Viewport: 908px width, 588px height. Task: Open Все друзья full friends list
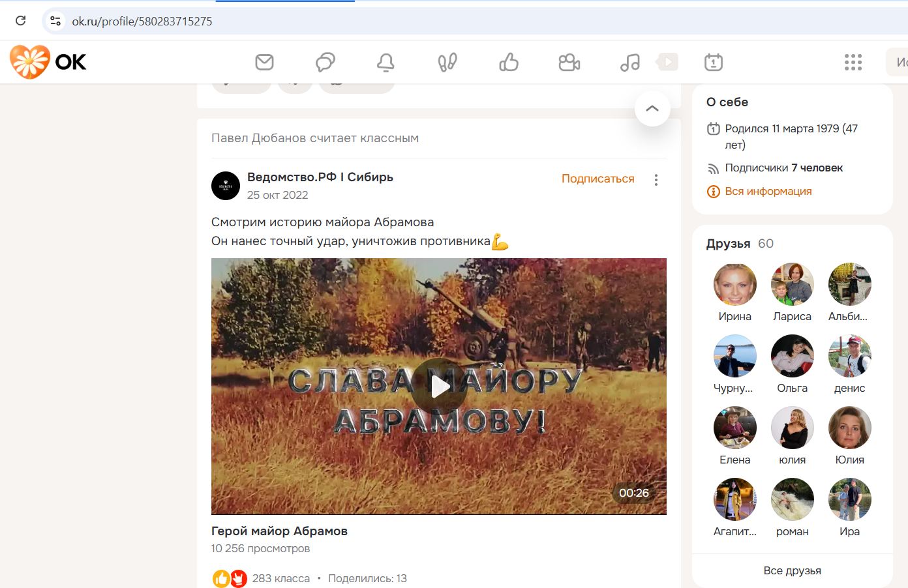pyautogui.click(x=792, y=570)
